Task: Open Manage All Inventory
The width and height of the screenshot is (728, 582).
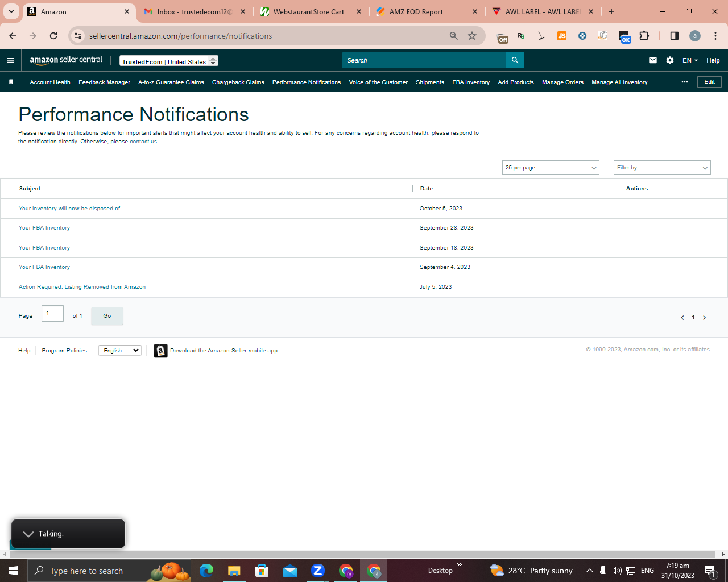Action: 619,82
